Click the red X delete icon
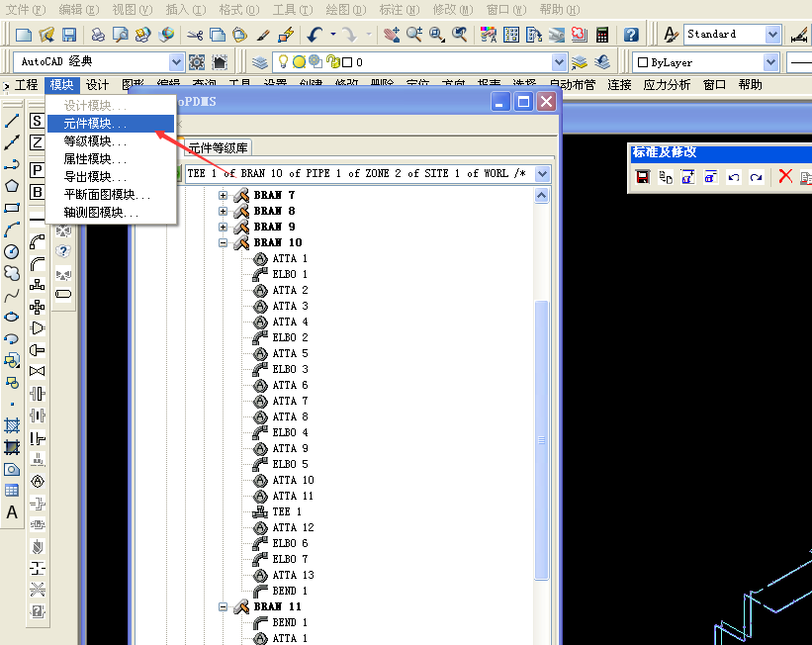 coord(785,176)
